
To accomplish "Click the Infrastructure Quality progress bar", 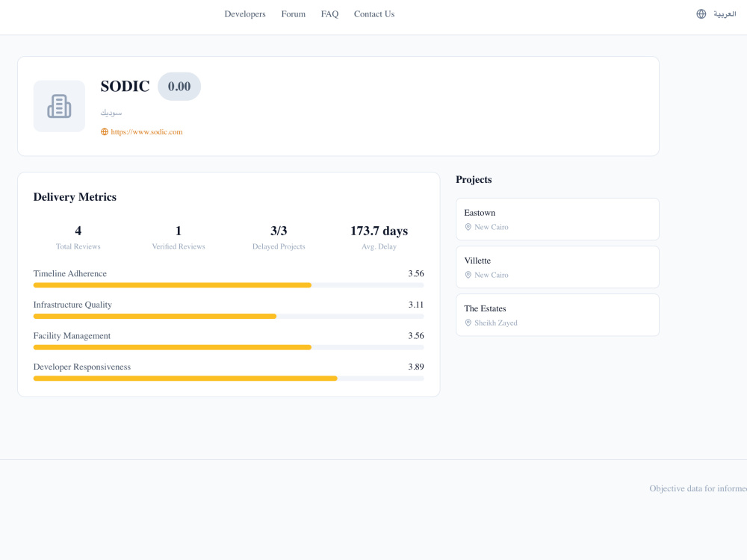I will point(229,316).
